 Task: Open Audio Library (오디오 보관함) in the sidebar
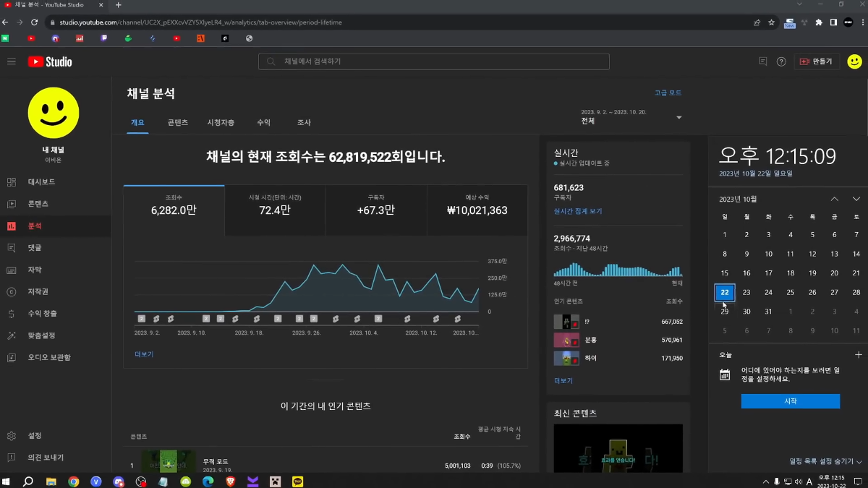tap(48, 357)
